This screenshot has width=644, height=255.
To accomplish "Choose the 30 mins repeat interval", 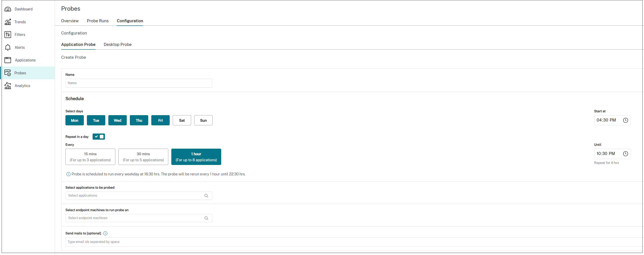I will 143,157.
